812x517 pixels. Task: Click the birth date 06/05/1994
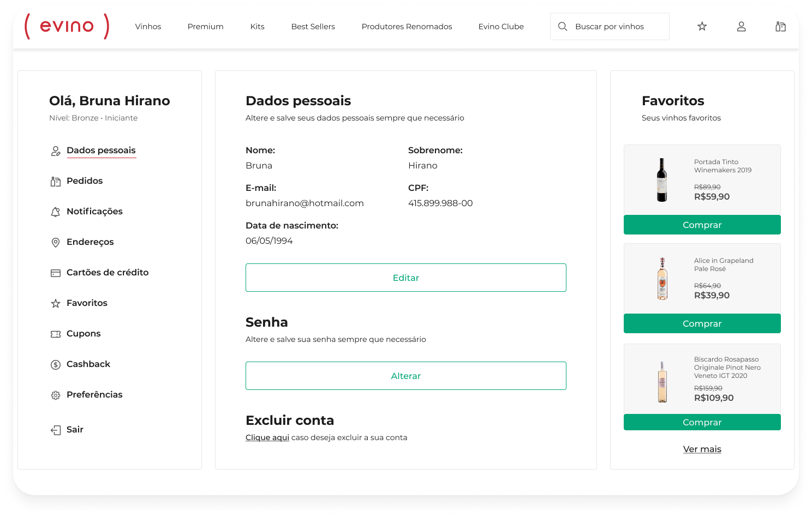[269, 241]
